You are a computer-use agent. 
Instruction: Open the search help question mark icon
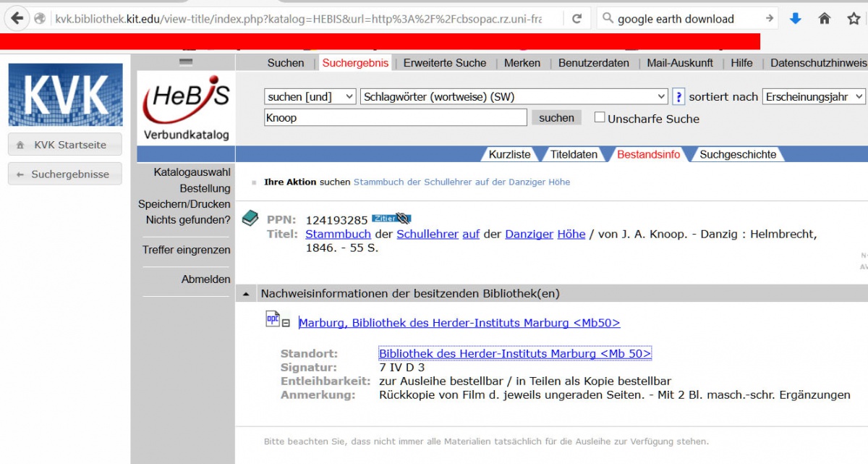(678, 96)
